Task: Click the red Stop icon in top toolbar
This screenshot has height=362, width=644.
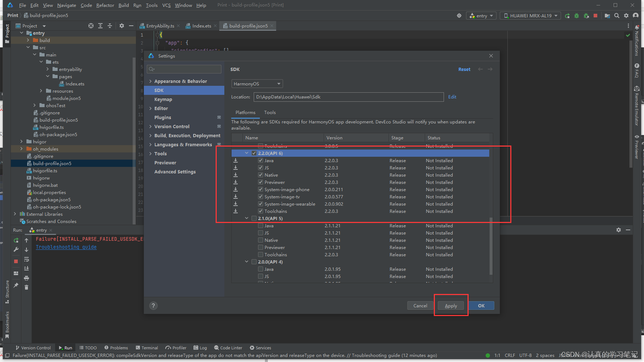Action: click(595, 16)
